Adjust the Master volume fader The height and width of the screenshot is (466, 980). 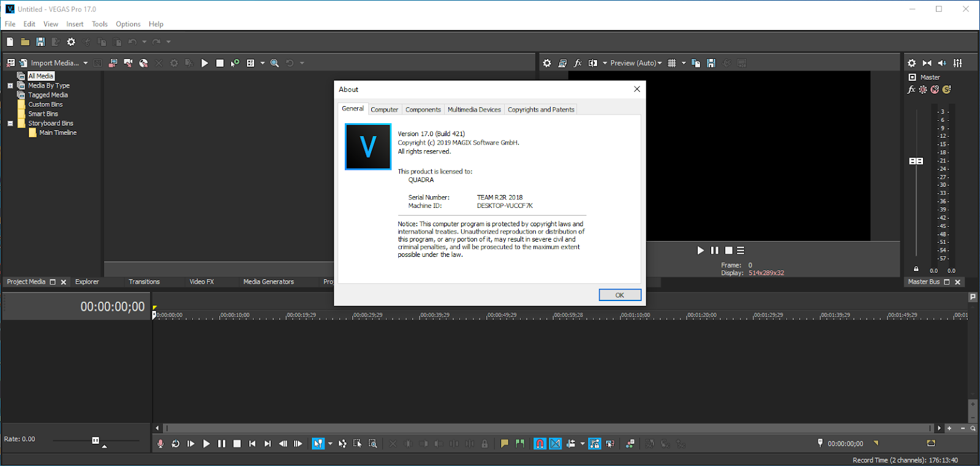[x=916, y=161]
